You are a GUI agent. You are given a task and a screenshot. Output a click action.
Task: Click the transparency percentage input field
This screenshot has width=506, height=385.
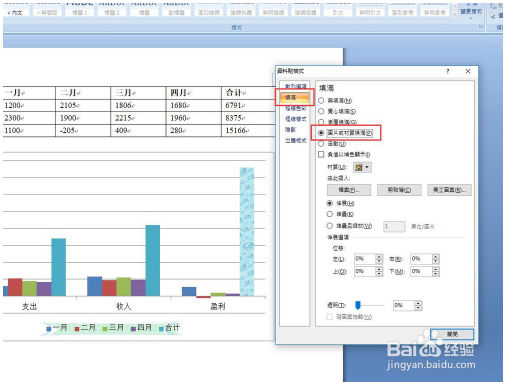pos(404,305)
